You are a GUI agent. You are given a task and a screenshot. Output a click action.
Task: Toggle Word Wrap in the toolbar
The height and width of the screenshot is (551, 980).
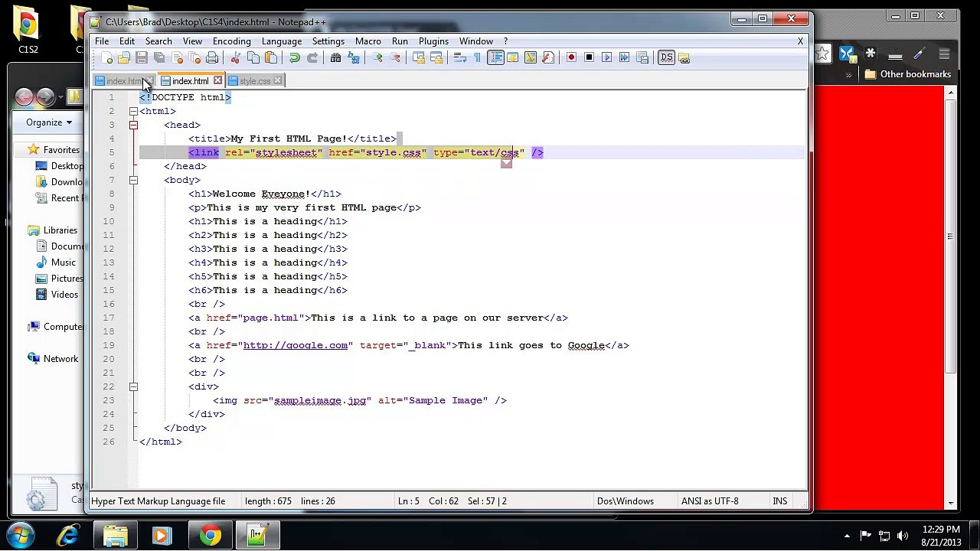click(459, 58)
